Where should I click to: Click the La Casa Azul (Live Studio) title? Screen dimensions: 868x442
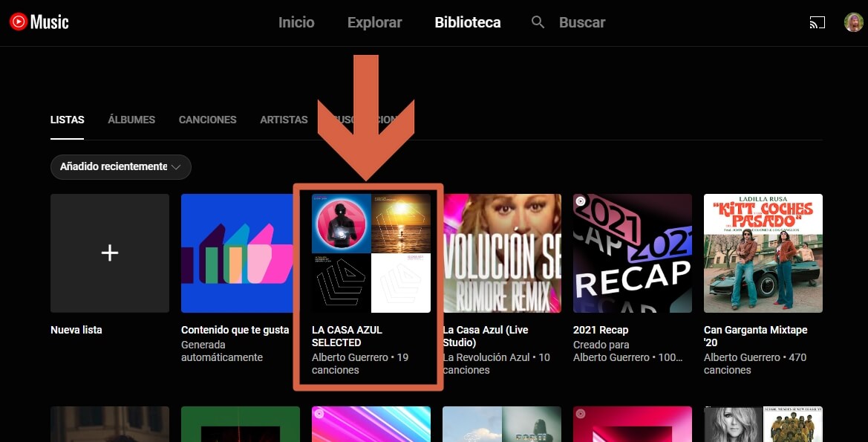click(x=486, y=336)
